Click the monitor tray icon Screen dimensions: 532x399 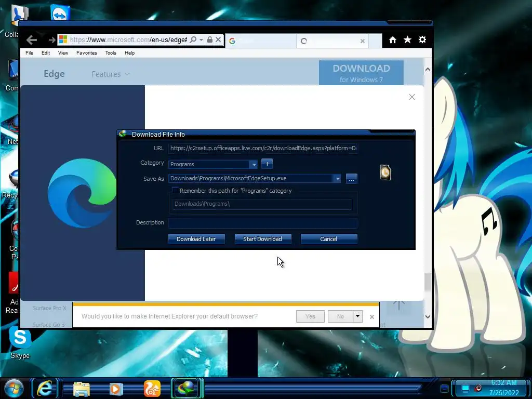[x=465, y=388]
